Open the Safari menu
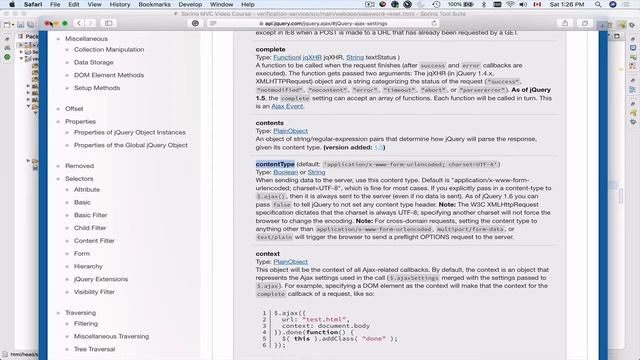This screenshot has width=640, height=360. coord(33,4)
